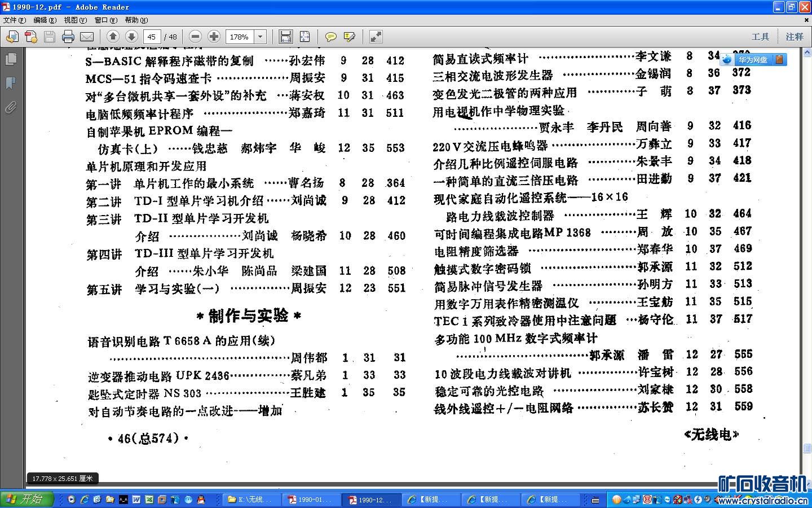
Task: Launch media player from quick launch
Action: (72, 500)
